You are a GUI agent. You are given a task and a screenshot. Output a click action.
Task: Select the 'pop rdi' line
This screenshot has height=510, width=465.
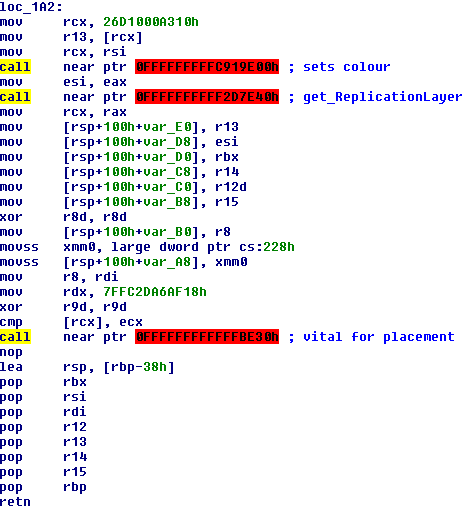[43, 412]
